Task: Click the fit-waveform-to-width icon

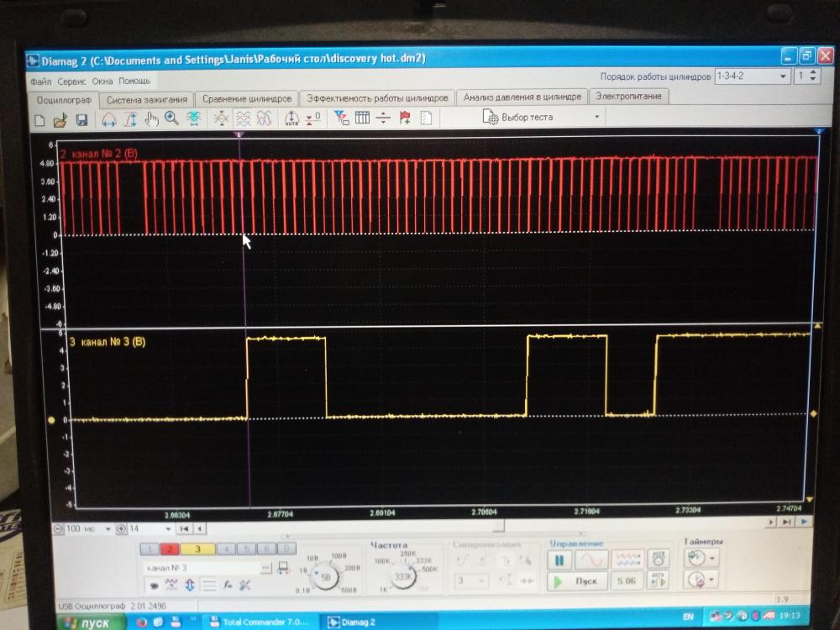Action: [193, 118]
